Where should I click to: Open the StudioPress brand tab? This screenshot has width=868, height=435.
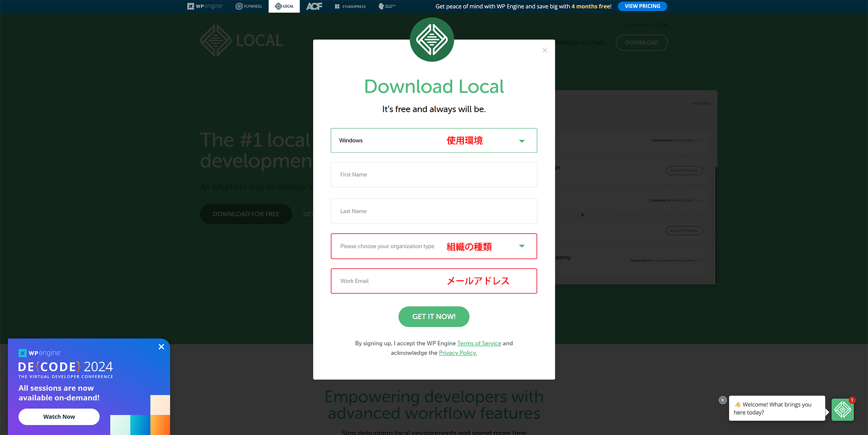tap(350, 6)
